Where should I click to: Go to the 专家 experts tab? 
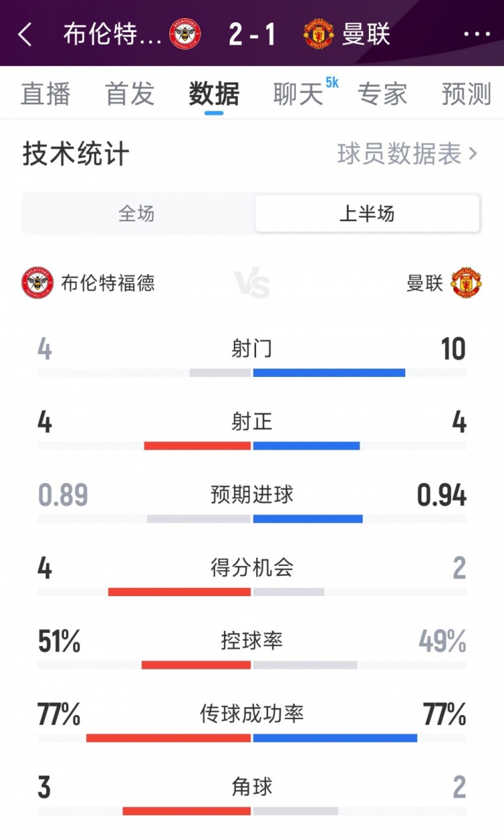pos(382,94)
